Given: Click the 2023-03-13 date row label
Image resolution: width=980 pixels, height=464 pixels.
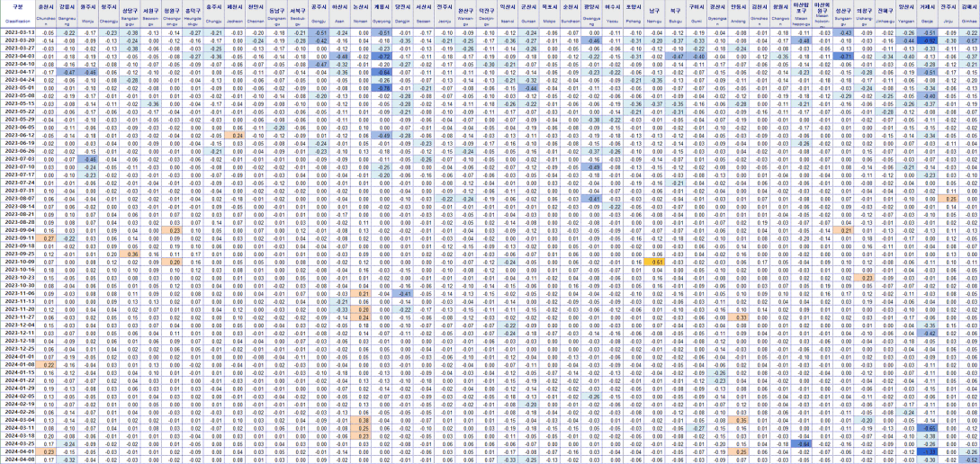Looking at the screenshot, I should [18, 31].
